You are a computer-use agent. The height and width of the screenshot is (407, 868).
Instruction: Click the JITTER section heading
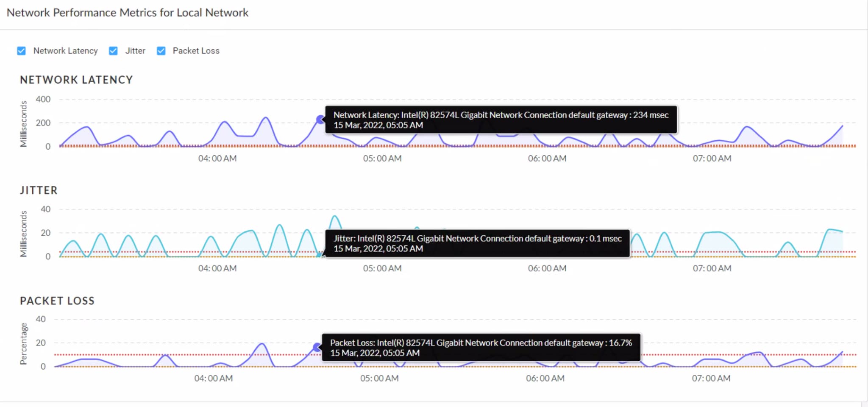click(x=39, y=190)
